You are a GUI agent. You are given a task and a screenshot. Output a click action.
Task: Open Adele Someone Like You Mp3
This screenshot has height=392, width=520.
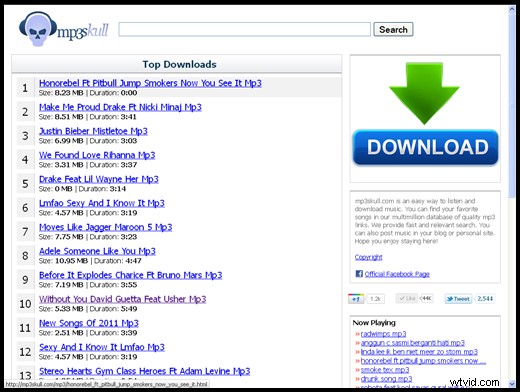tap(97, 251)
